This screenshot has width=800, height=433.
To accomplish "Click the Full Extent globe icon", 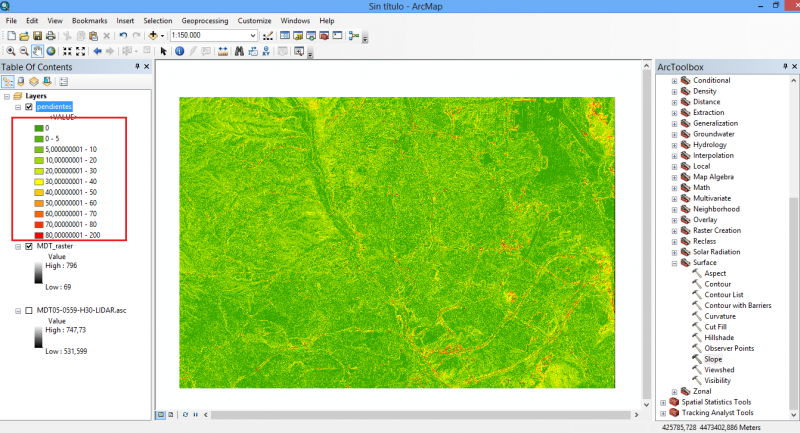I will pos(51,51).
